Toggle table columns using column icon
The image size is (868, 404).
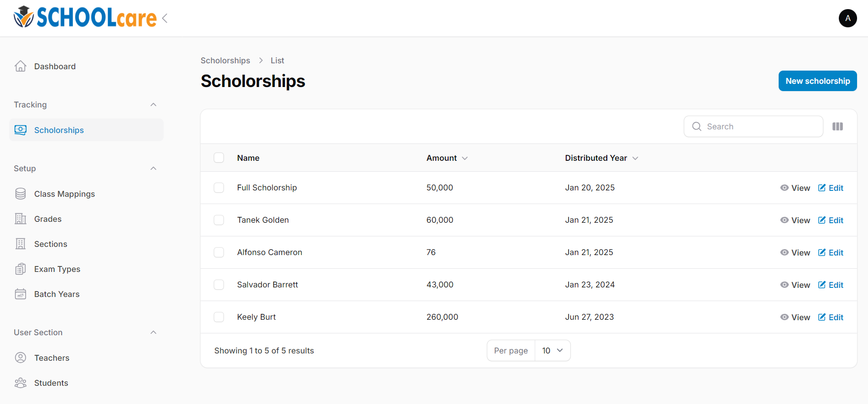(837, 127)
